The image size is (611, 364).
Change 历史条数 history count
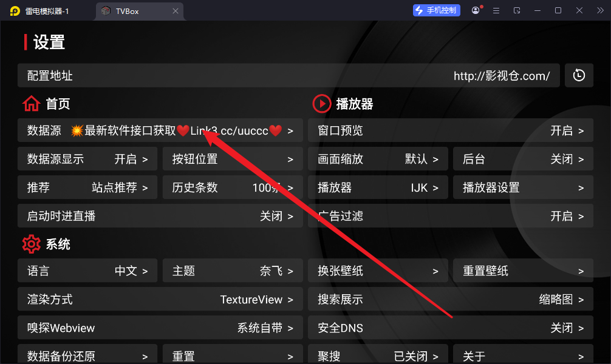tap(233, 187)
